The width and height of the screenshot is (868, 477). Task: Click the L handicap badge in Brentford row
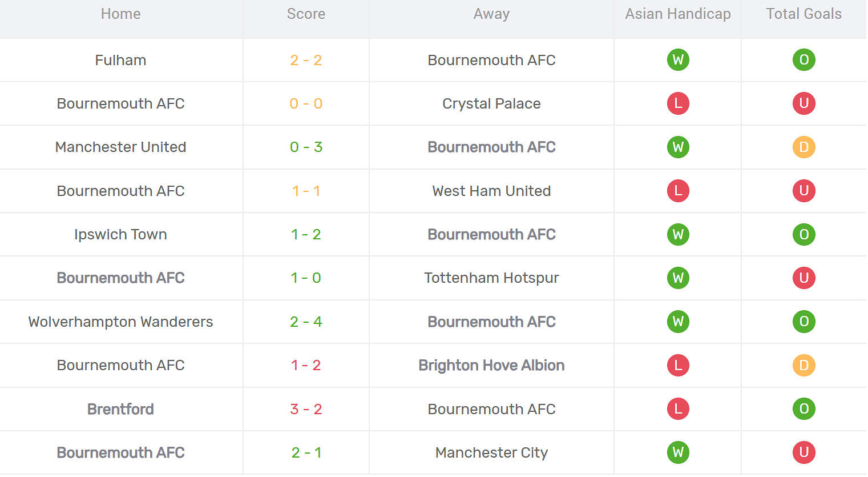pyautogui.click(x=678, y=409)
